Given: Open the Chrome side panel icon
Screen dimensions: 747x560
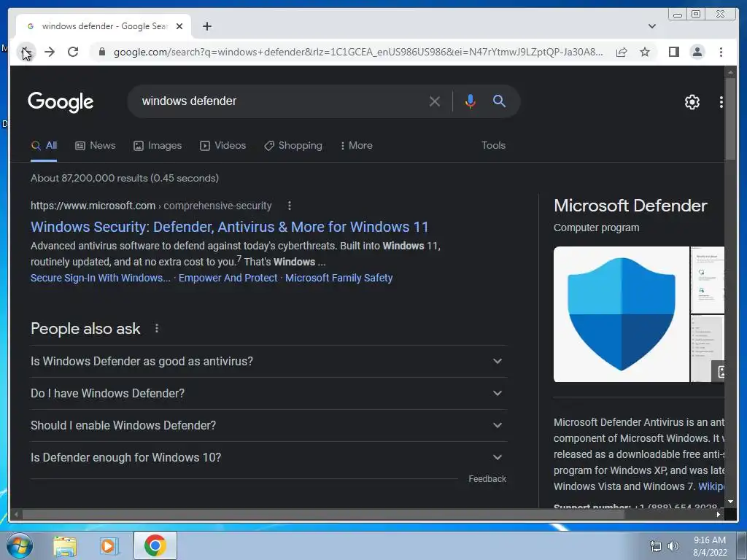Looking at the screenshot, I should pos(673,52).
